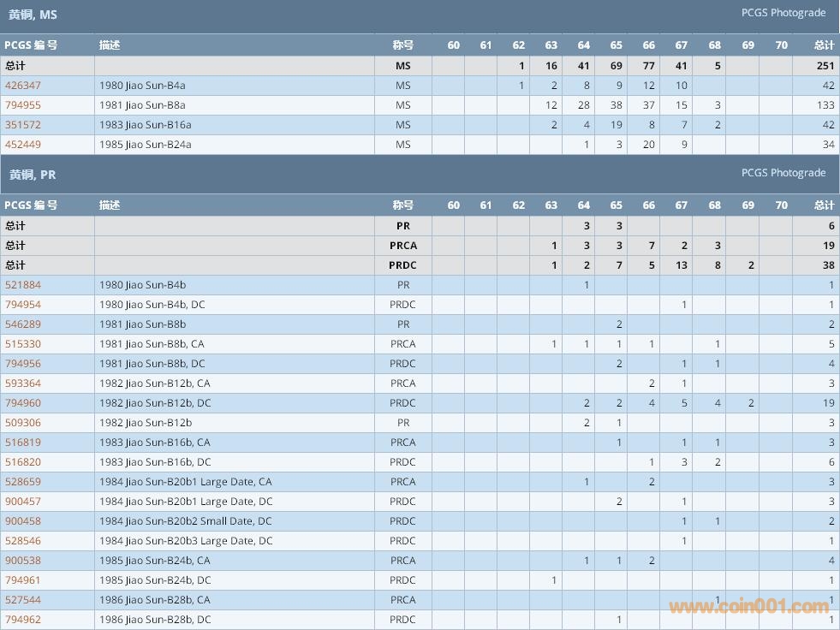Screen dimensions: 840x630
Task: Open PCGS number 521884 link
Action: pyautogui.click(x=23, y=285)
